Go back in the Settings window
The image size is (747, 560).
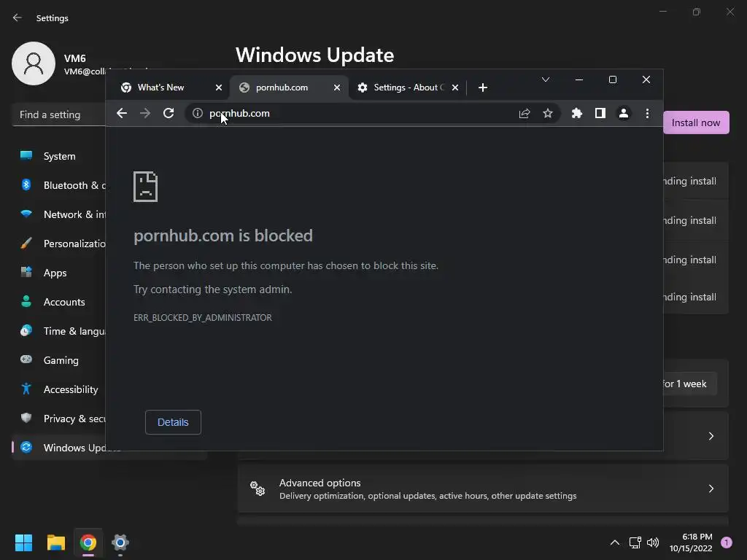coord(18,18)
